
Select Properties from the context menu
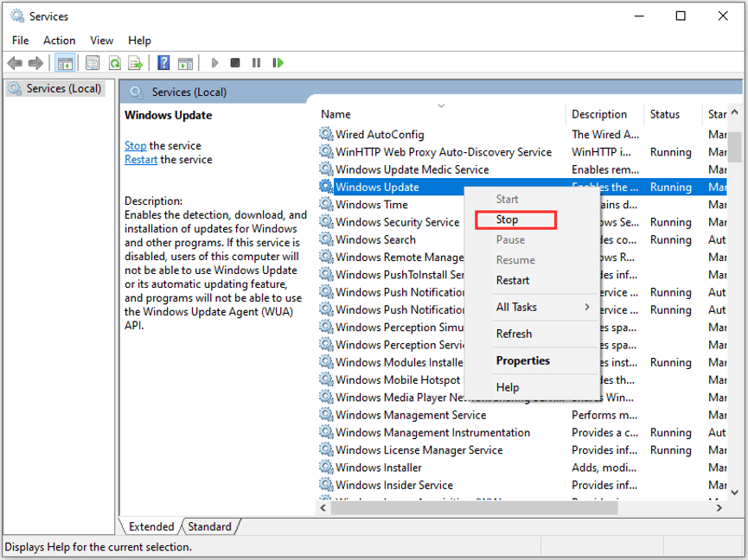point(522,360)
